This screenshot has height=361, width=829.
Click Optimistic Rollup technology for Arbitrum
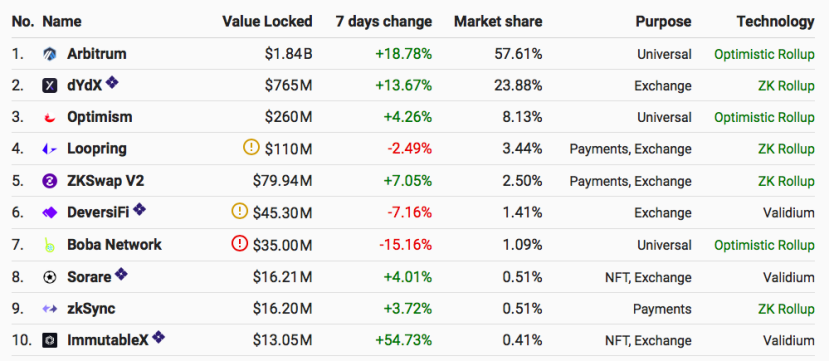pos(764,54)
